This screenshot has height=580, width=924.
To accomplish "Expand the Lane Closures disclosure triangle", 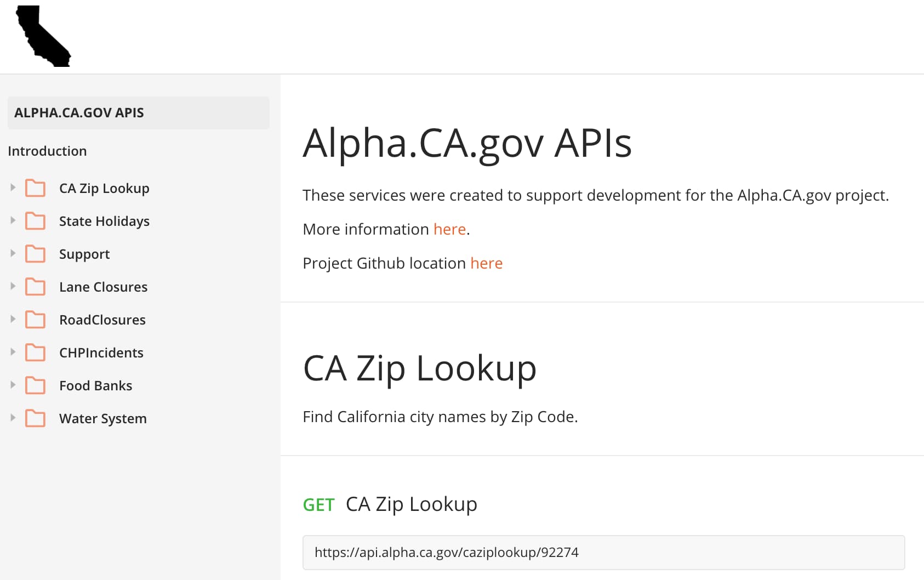I will pyautogui.click(x=13, y=286).
